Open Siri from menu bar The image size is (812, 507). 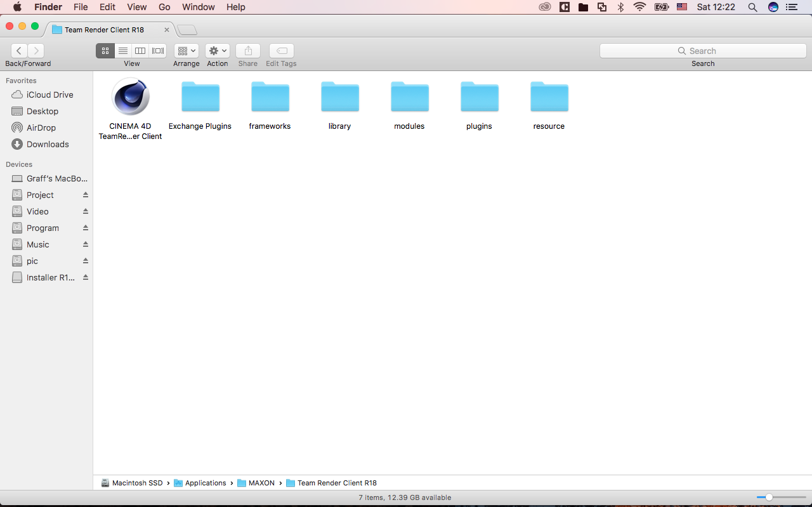coord(773,7)
